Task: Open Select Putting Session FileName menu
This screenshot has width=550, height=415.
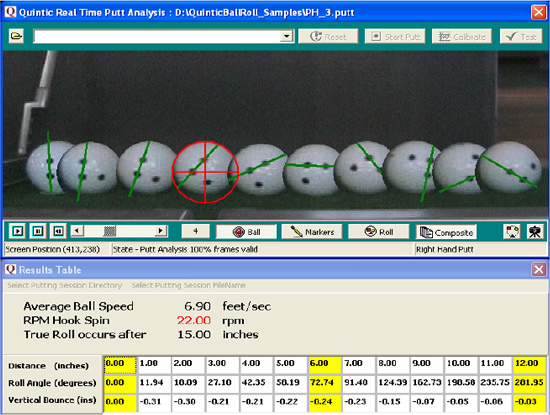Action: click(x=189, y=285)
